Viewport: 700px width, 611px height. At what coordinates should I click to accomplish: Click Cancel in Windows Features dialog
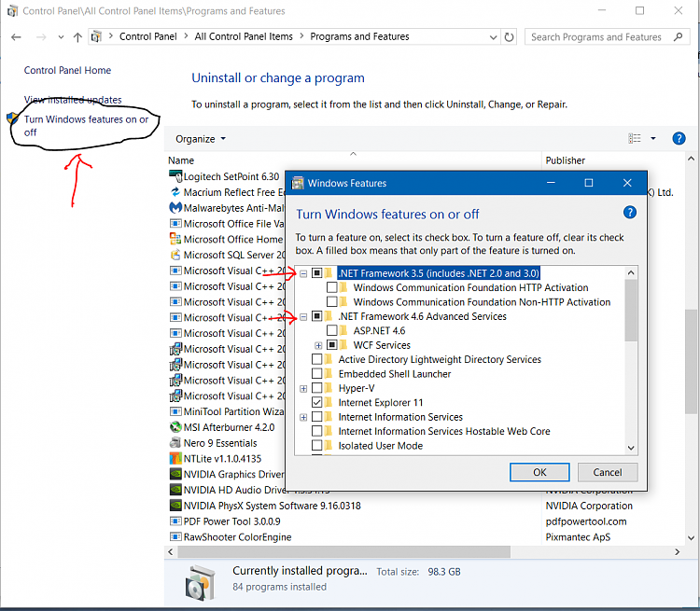[608, 472]
